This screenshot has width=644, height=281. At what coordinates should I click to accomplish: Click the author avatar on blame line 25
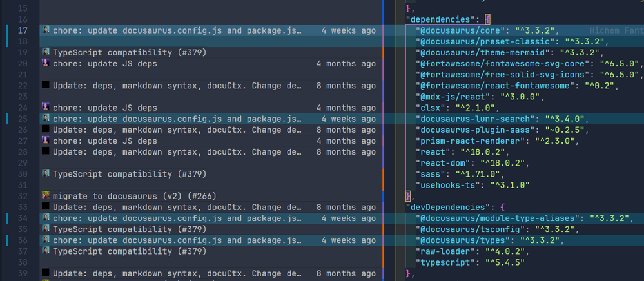pos(46,119)
